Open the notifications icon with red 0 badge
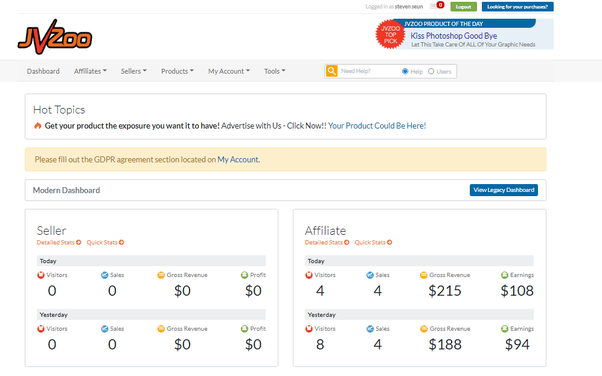 coord(437,6)
